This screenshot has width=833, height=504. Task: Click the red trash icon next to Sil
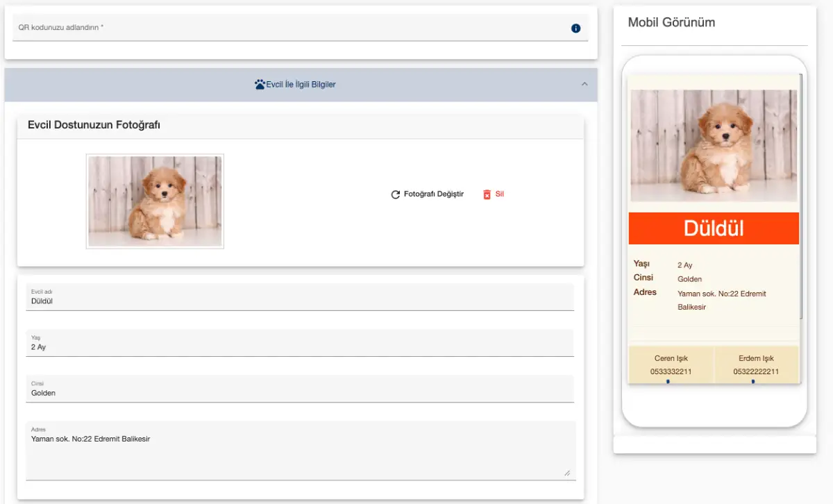(x=487, y=194)
